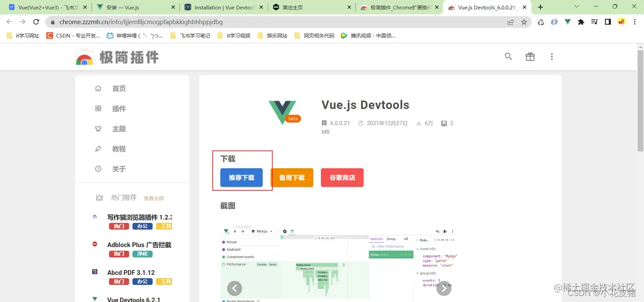The height and width of the screenshot is (302, 644).
Task: Switch to the Installation | Vue Devtools tab
Action: coord(222,8)
